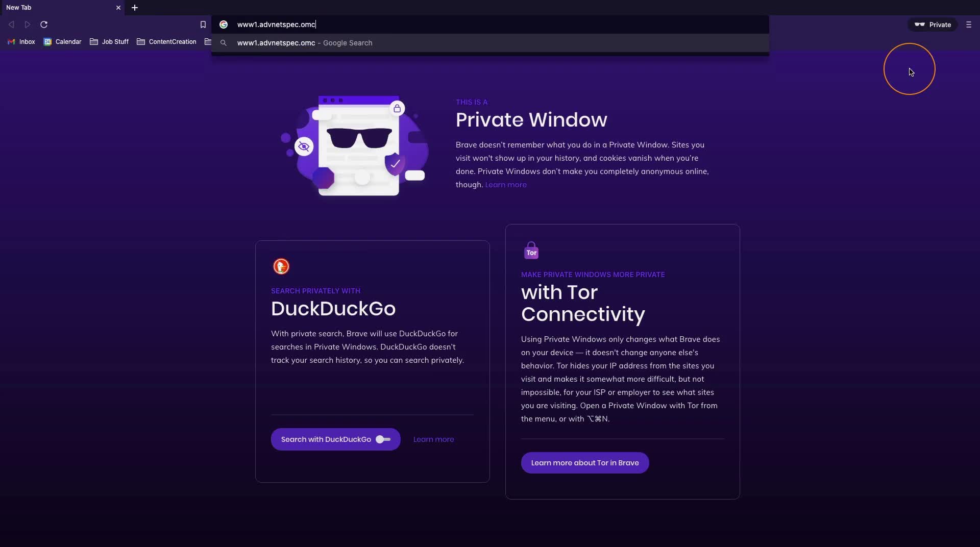Select the New Tab tab

pos(61,8)
